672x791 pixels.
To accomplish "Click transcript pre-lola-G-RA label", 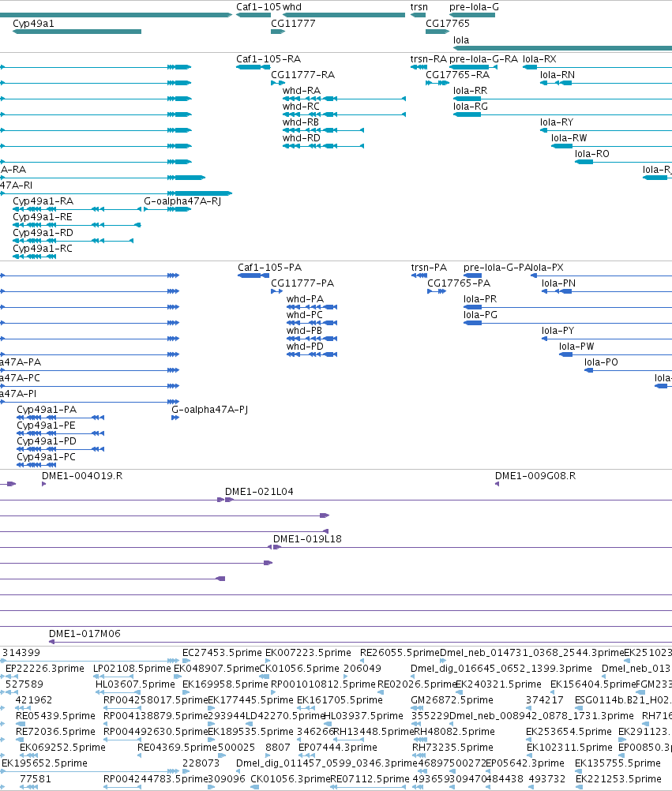I will (483, 59).
